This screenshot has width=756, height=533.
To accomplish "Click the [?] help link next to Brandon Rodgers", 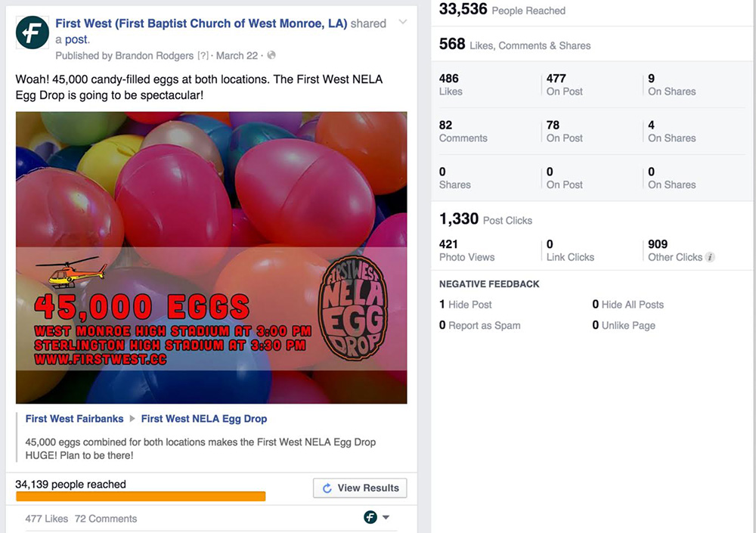I will [x=203, y=55].
